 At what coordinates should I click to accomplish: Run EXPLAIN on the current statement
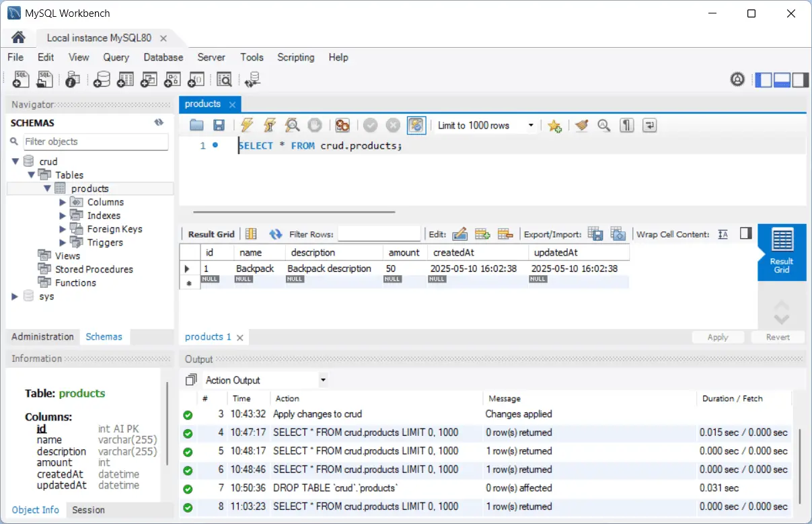[292, 125]
